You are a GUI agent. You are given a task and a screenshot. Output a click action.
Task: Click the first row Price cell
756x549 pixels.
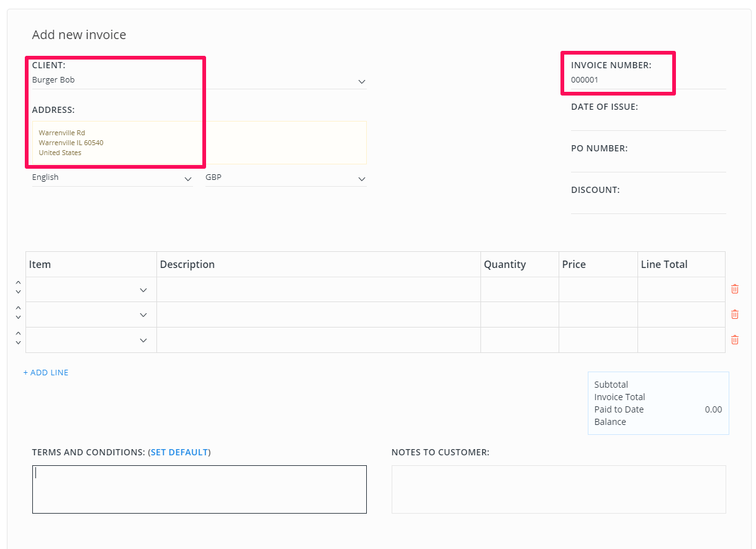click(598, 290)
